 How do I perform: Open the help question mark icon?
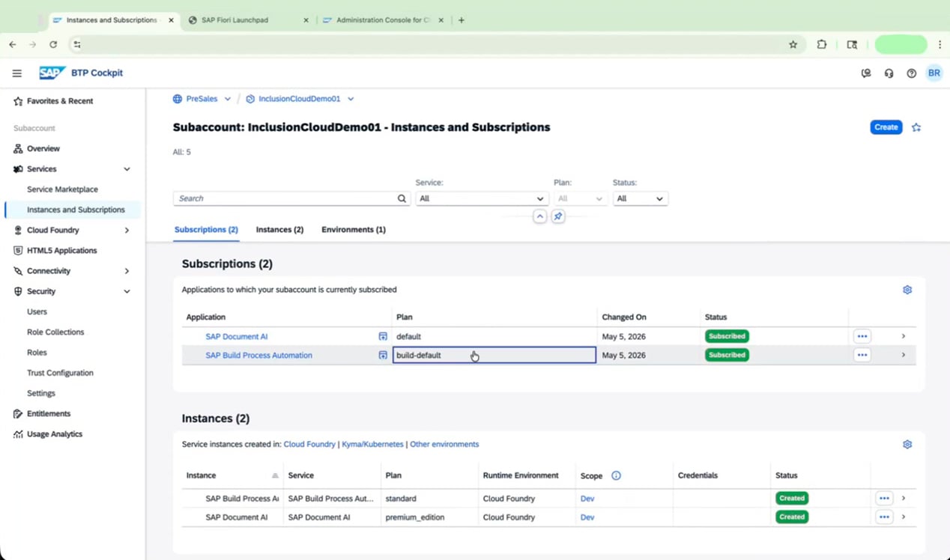point(911,73)
